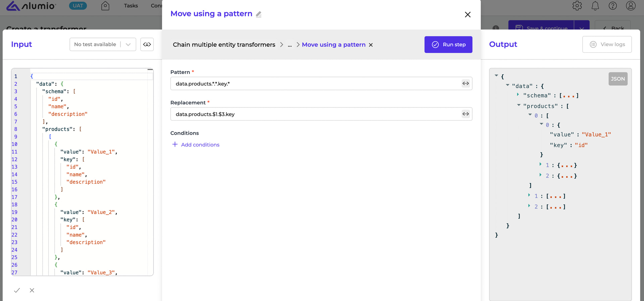Select 'Chain multiple entity transformers' breadcrumb
This screenshot has width=644, height=301.
pos(224,45)
